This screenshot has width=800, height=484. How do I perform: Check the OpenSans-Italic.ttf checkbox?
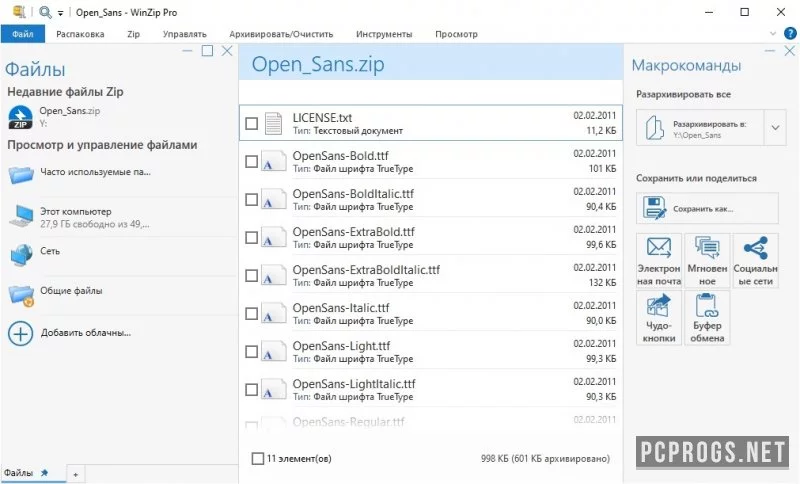click(x=252, y=314)
